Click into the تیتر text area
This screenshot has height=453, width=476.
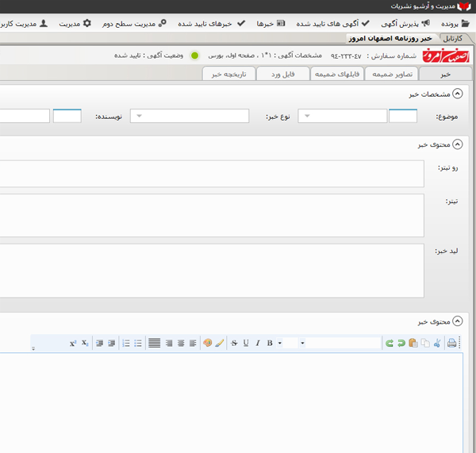(x=212, y=216)
